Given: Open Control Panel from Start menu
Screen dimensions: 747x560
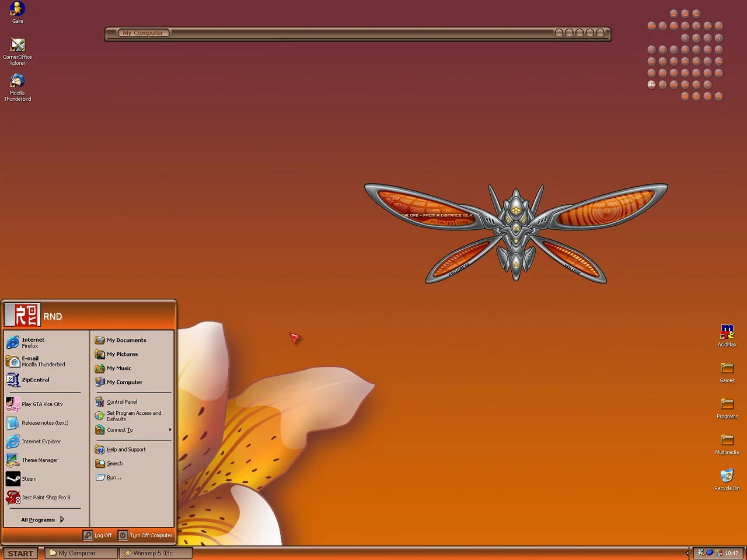Looking at the screenshot, I should point(121,402).
